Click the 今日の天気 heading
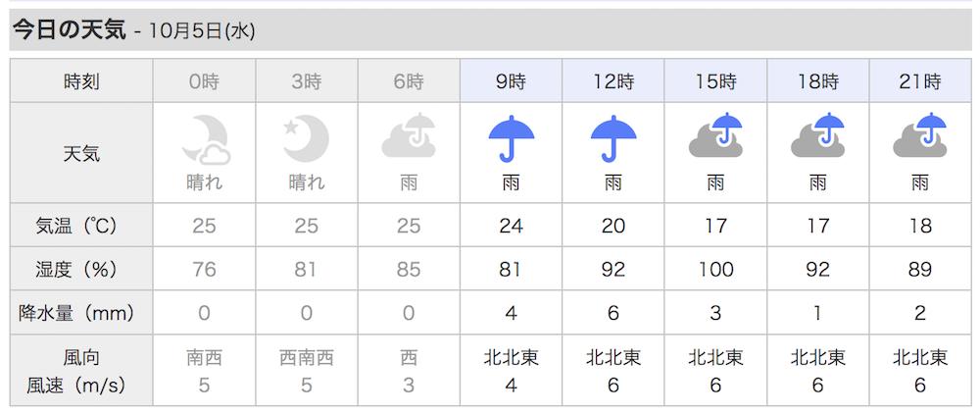 [x=70, y=29]
